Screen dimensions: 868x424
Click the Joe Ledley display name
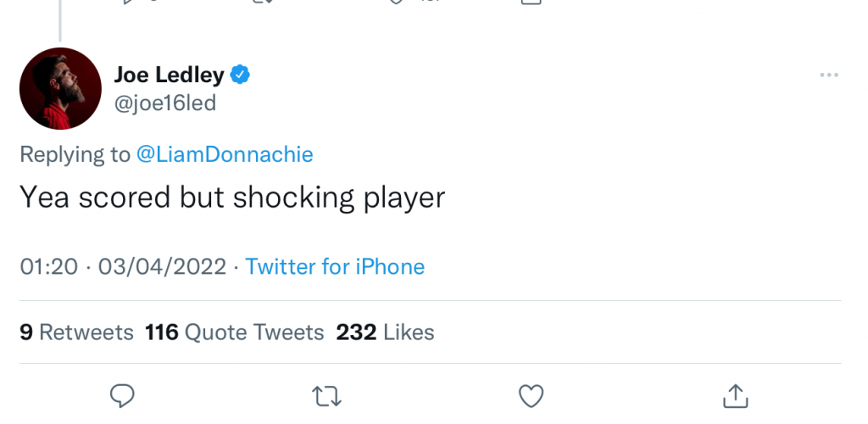(x=169, y=75)
